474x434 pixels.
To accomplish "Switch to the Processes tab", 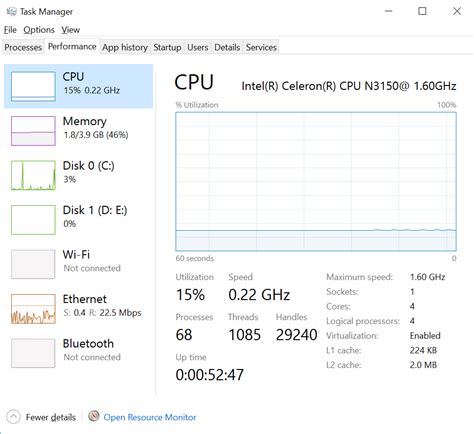I will point(23,47).
